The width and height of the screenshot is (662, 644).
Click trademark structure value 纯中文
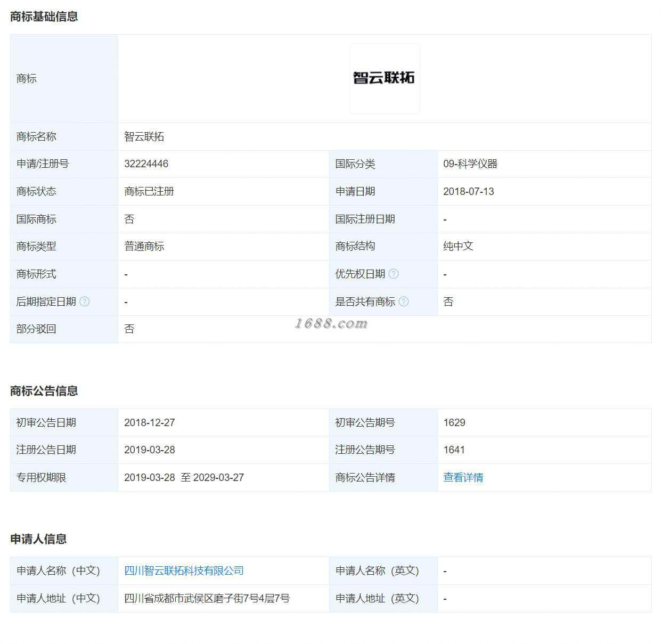[459, 246]
